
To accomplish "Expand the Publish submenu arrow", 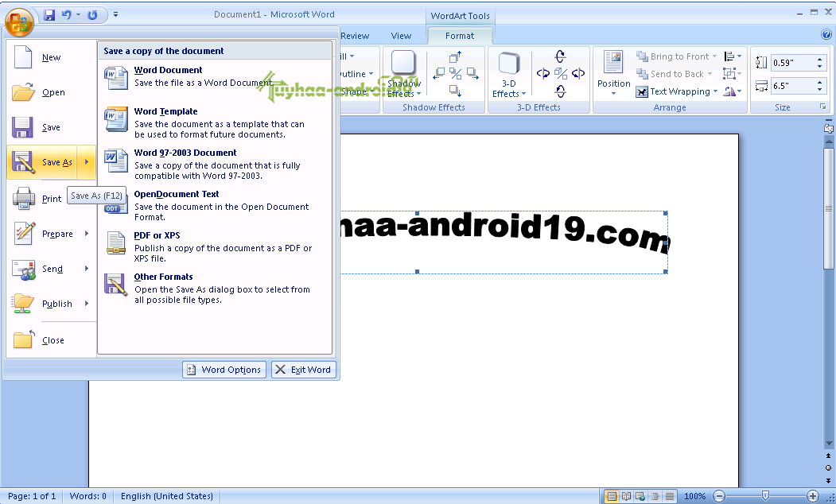I will [87, 304].
